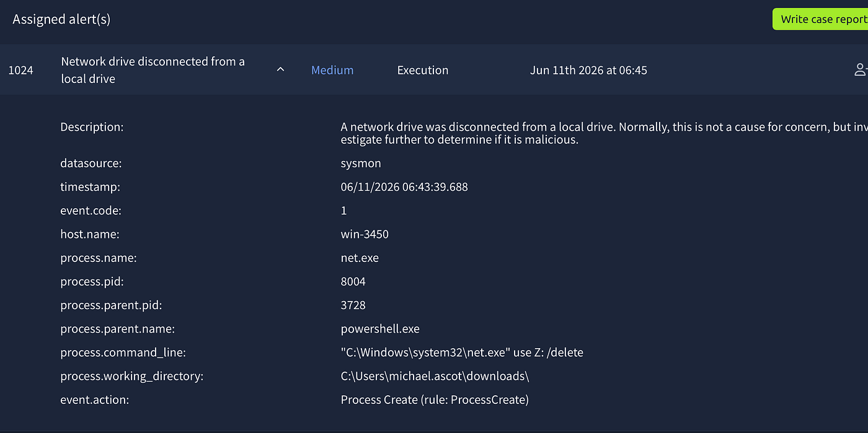Click the 'Description:' field label
Viewport: 868px width, 433px height.
(92, 127)
